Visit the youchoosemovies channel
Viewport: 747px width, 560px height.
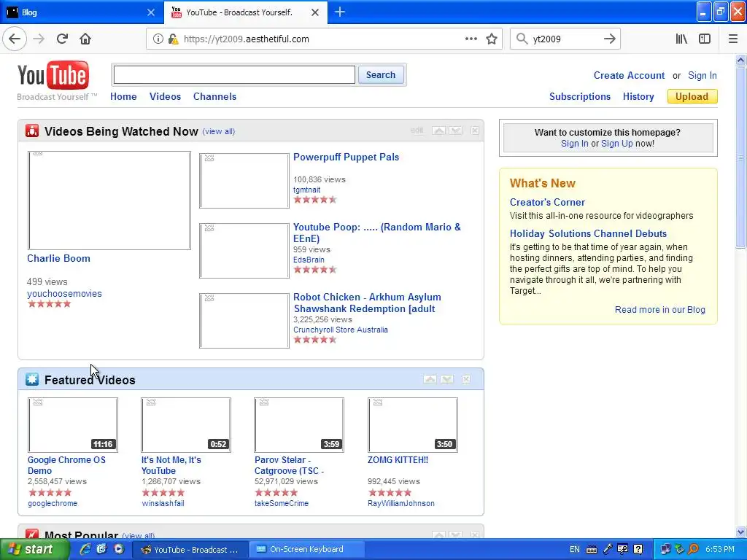point(64,294)
